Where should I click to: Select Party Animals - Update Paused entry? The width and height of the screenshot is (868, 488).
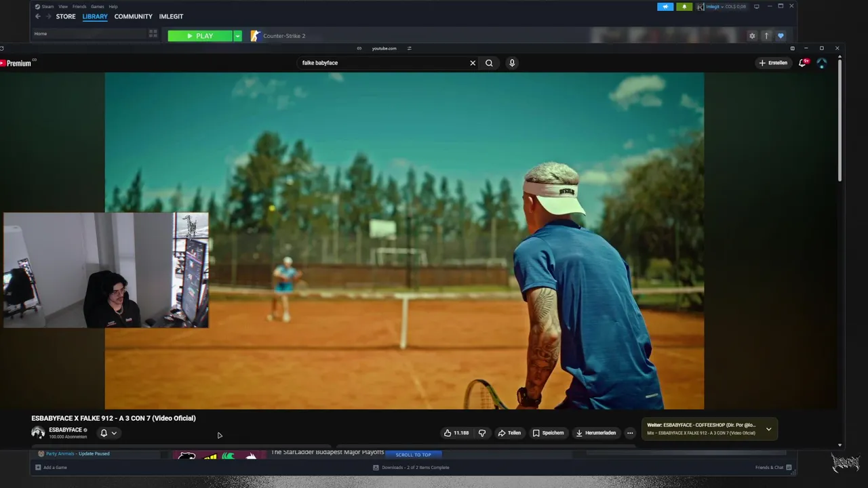pyautogui.click(x=73, y=453)
